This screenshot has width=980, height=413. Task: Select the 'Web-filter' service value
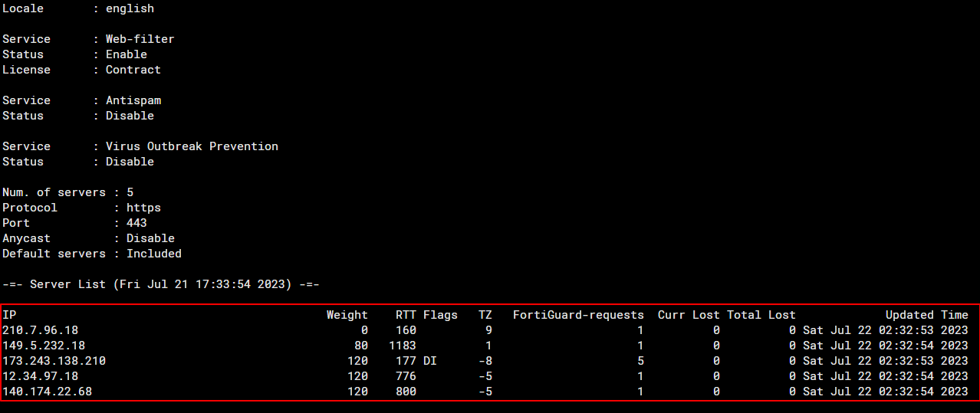point(140,39)
